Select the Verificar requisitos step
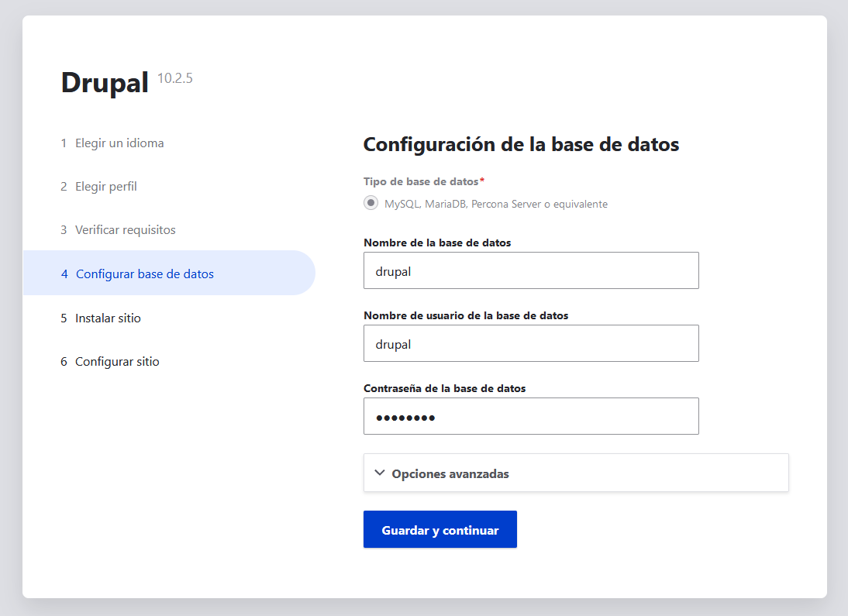The width and height of the screenshot is (848, 616). pos(125,229)
